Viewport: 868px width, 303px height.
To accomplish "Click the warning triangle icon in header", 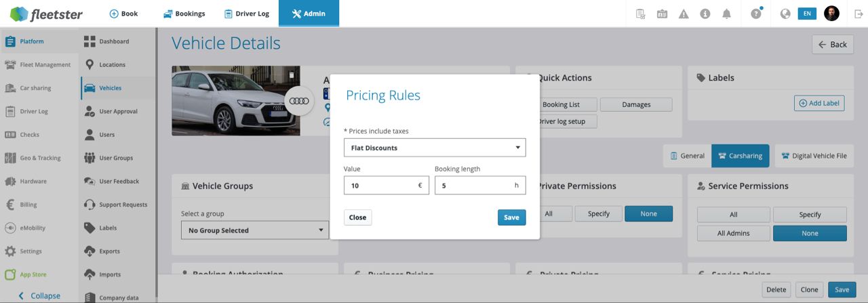I will tap(684, 14).
